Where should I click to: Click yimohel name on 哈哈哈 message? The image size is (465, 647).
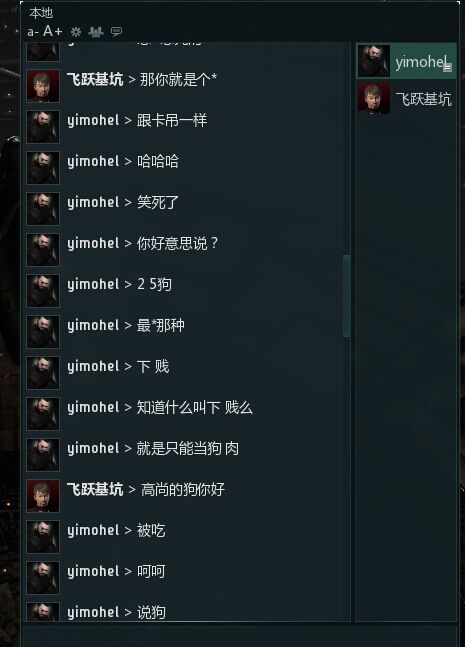(93, 161)
